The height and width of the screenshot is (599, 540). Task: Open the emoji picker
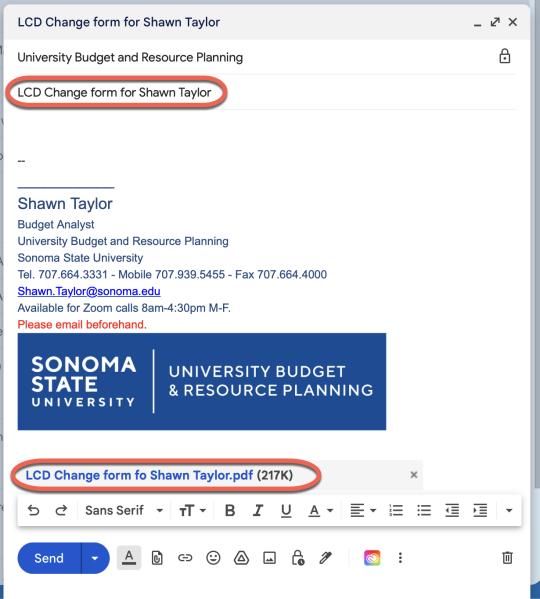tap(213, 558)
